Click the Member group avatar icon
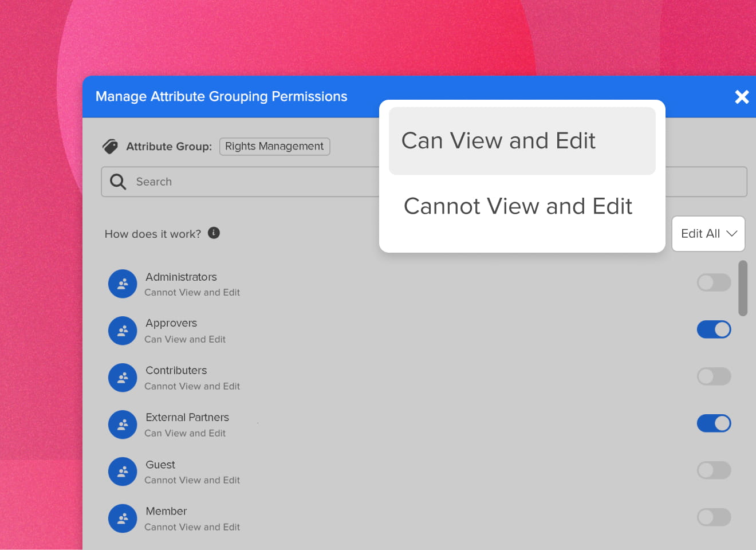The height and width of the screenshot is (550, 756). coord(123,518)
